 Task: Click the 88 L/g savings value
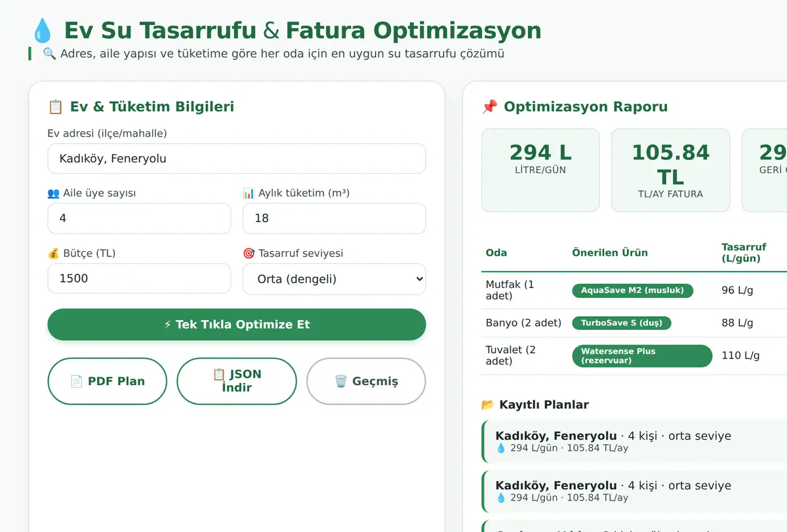[x=737, y=323]
